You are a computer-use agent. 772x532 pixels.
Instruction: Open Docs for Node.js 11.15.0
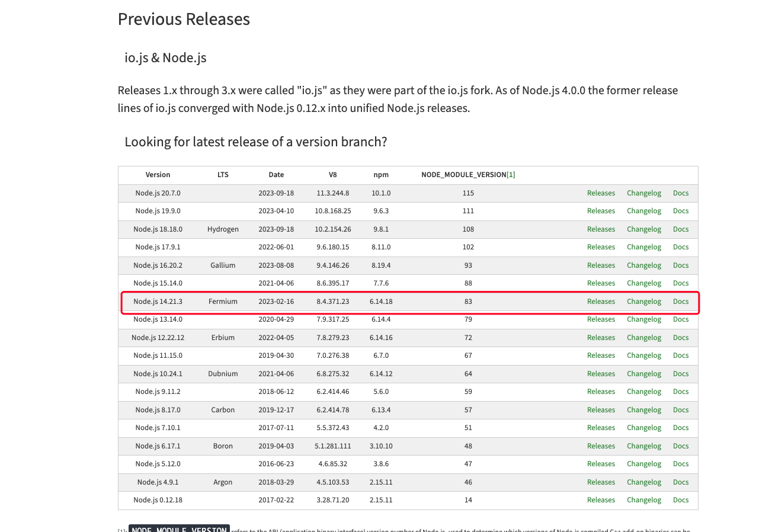tap(681, 355)
